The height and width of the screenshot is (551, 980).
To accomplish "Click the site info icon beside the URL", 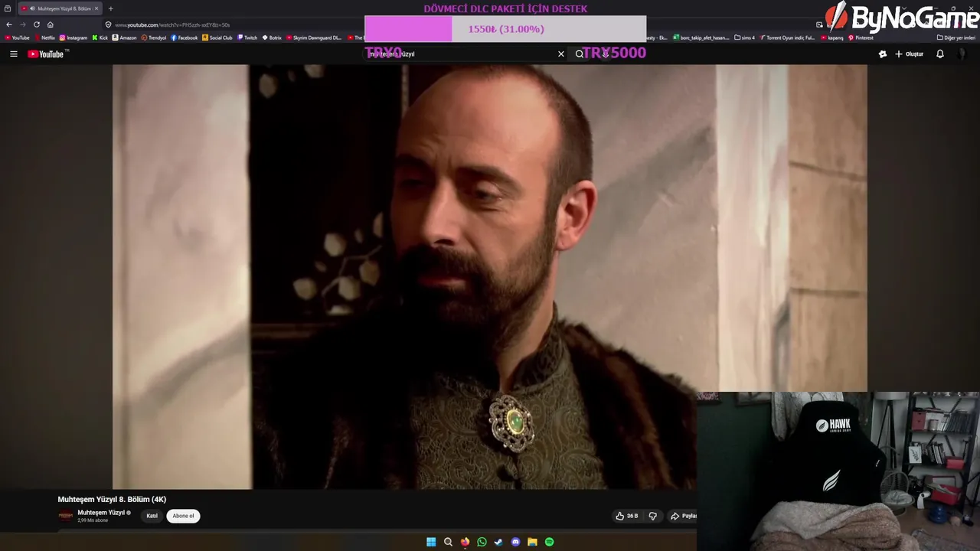I will coord(108,24).
